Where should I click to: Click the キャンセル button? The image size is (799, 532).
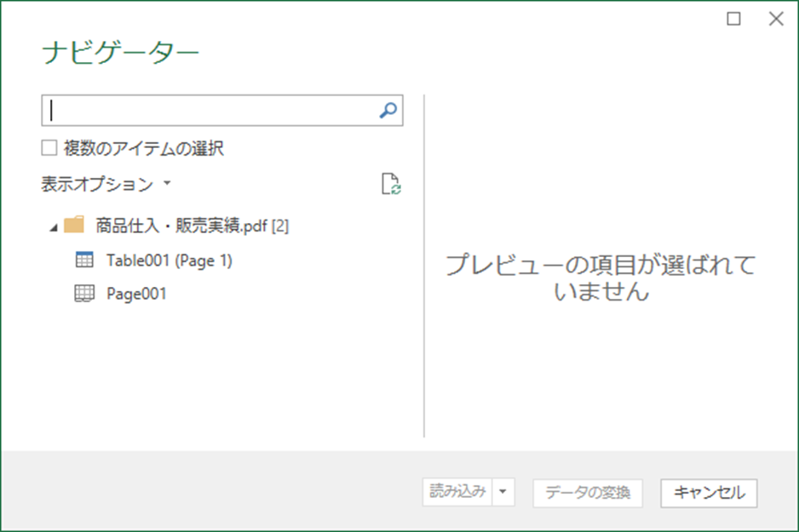709,491
